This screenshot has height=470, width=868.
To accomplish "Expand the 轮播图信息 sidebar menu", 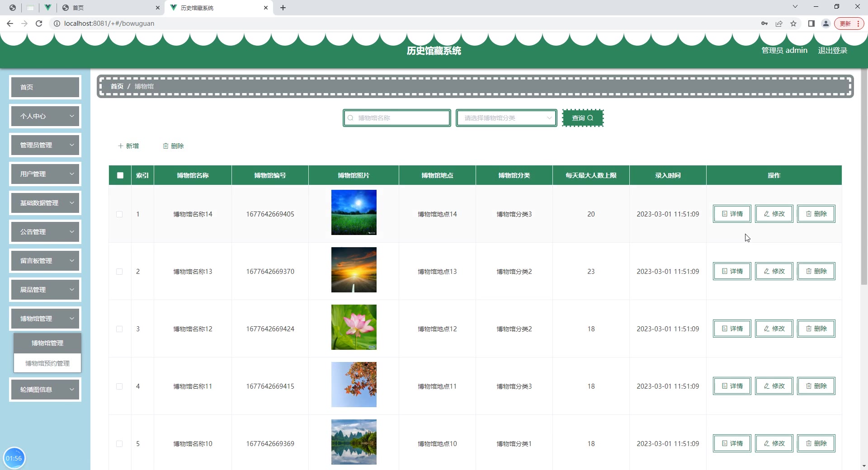I will 45,390.
